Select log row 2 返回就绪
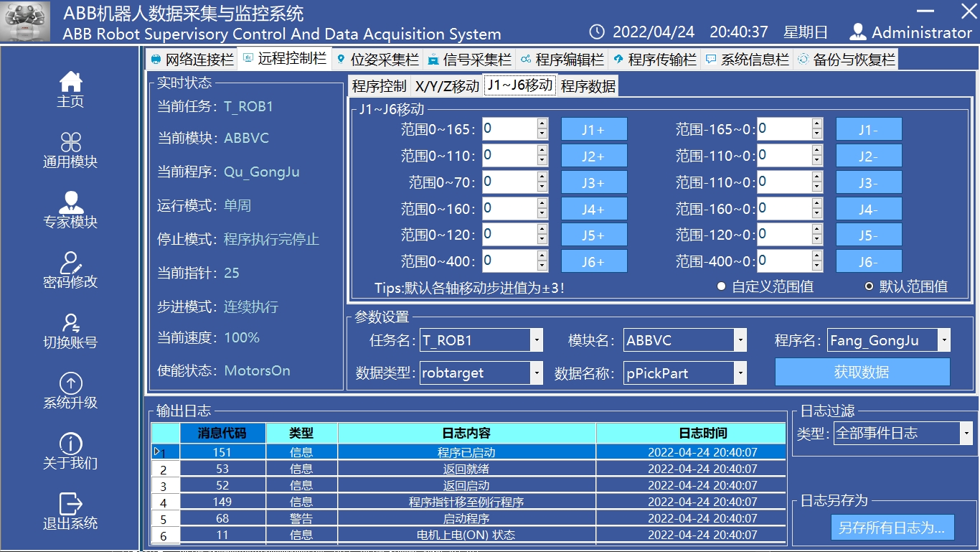The height and width of the screenshot is (552, 980). pos(468,469)
